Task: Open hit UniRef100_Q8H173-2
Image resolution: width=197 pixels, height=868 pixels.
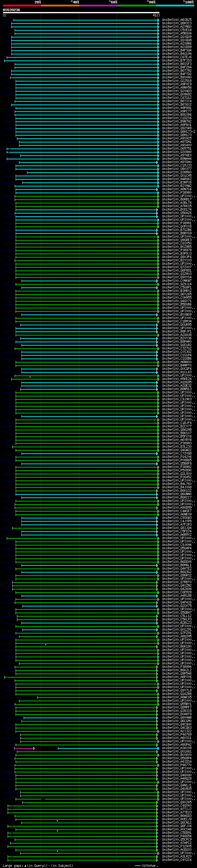Action: [x=179, y=132]
